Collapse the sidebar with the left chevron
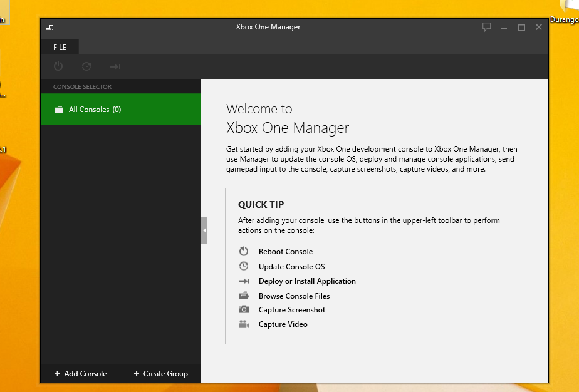The image size is (579, 392). [204, 230]
